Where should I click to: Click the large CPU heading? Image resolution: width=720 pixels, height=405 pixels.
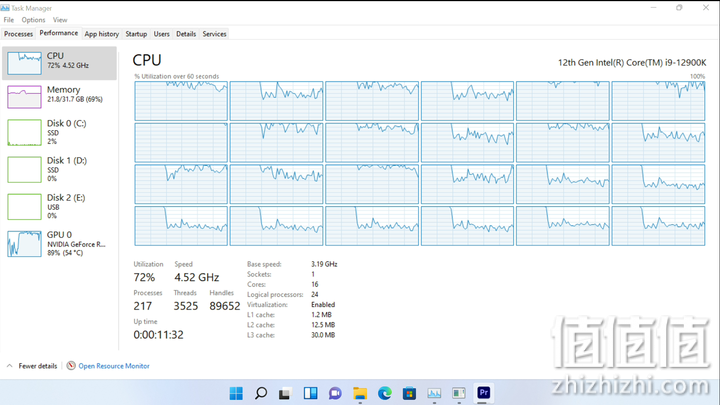(x=147, y=60)
